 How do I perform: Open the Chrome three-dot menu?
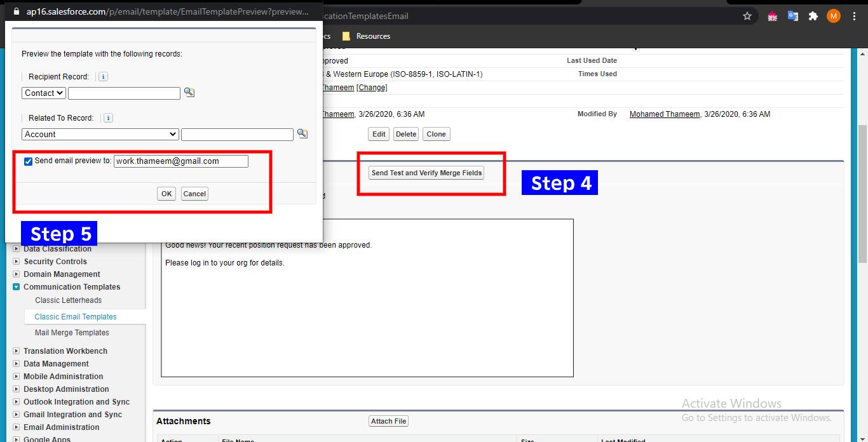[854, 16]
